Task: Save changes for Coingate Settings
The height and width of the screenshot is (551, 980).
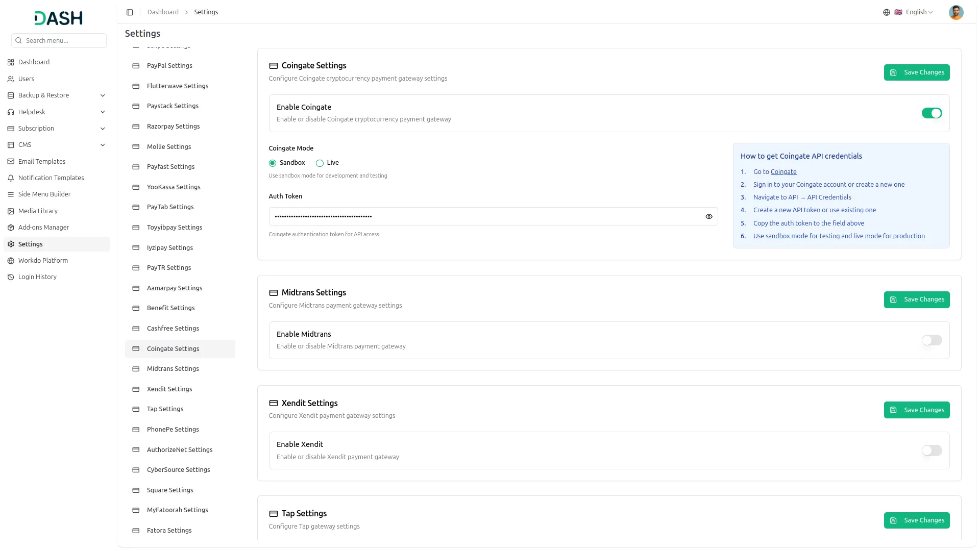Action: coord(917,72)
